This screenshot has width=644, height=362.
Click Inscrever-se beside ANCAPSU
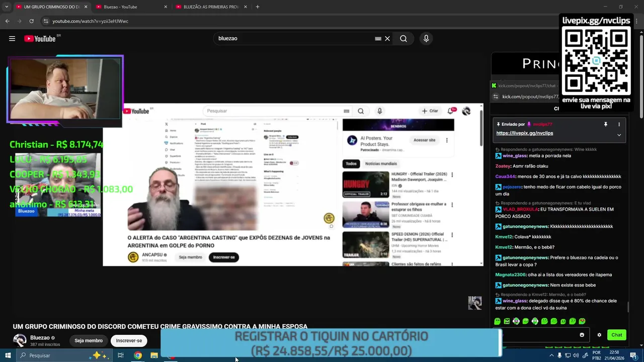(x=224, y=257)
